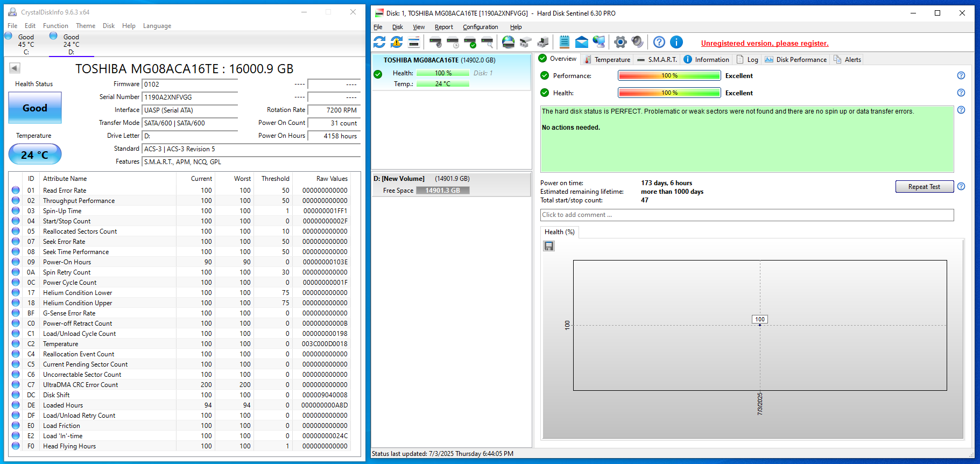Click the 24 °C temperature button in CrystalDiskInfo
The height and width of the screenshot is (464, 980).
(x=35, y=154)
